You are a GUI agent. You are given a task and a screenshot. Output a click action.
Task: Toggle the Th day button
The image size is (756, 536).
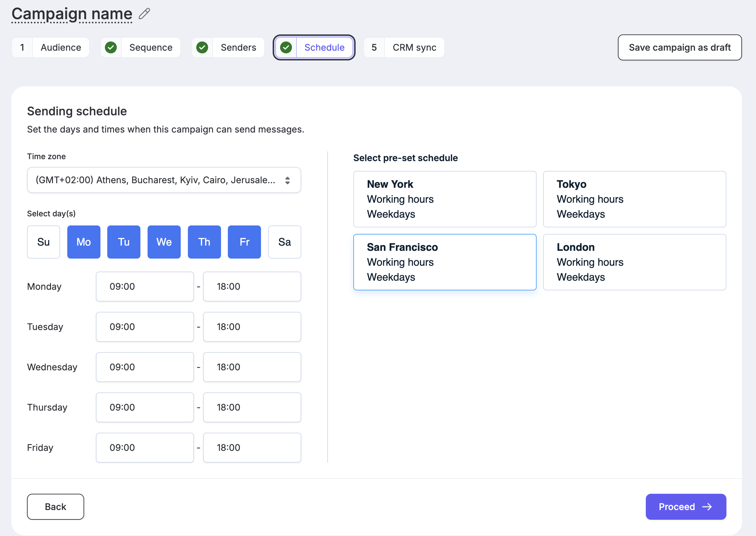pos(204,242)
